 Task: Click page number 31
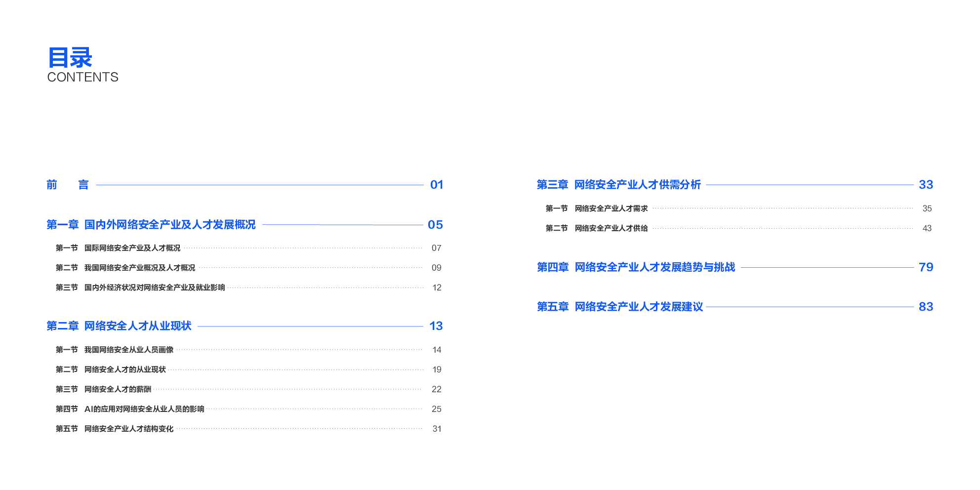[437, 429]
